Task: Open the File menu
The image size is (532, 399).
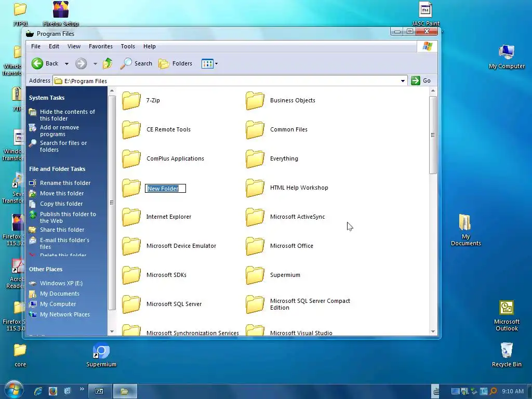Action: tap(36, 46)
